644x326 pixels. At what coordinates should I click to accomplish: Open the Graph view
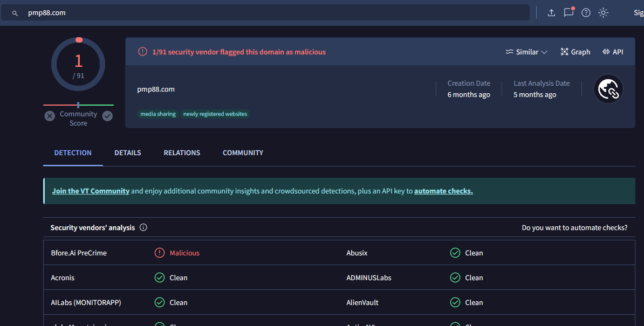click(x=576, y=52)
